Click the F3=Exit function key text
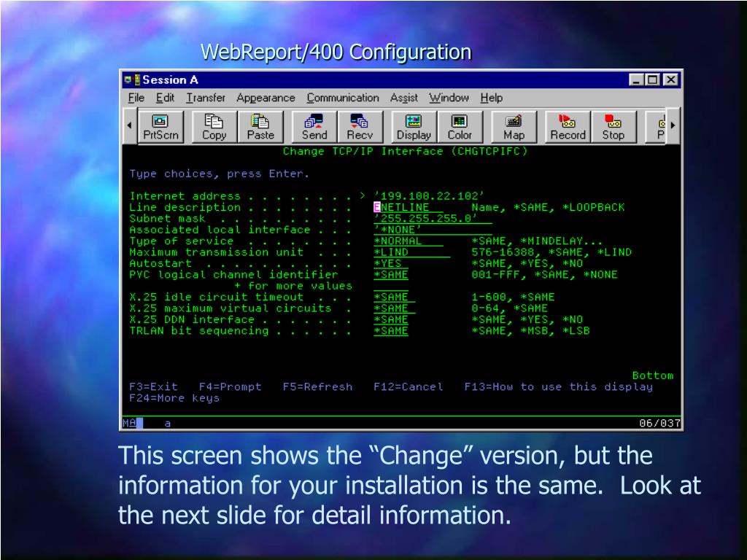This screenshot has width=747, height=560. (x=153, y=386)
